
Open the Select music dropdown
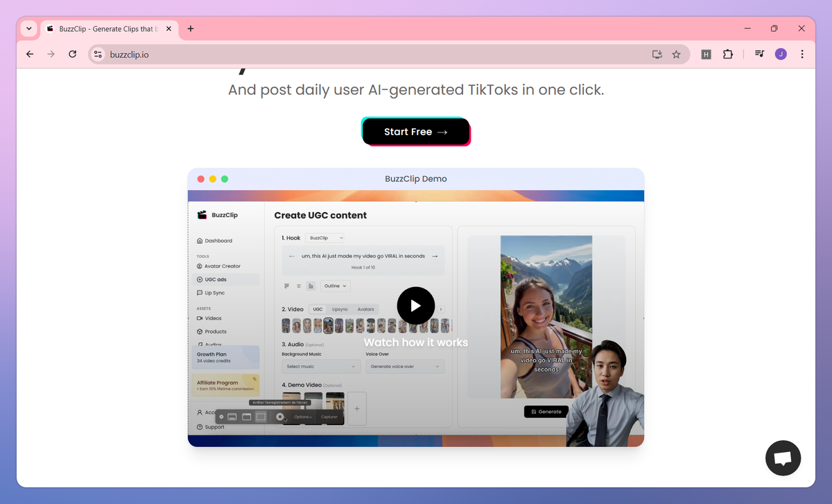(x=321, y=366)
